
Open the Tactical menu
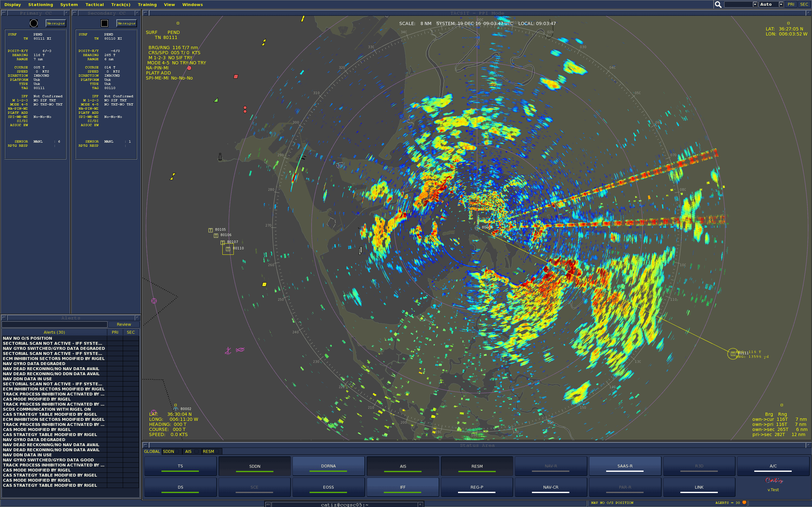[94, 4]
